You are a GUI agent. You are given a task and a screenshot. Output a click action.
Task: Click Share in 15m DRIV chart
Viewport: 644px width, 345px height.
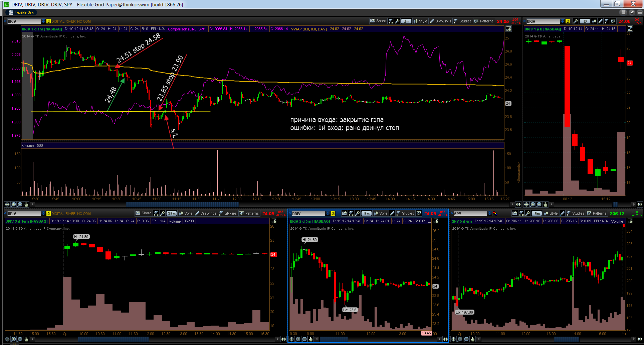[143, 213]
